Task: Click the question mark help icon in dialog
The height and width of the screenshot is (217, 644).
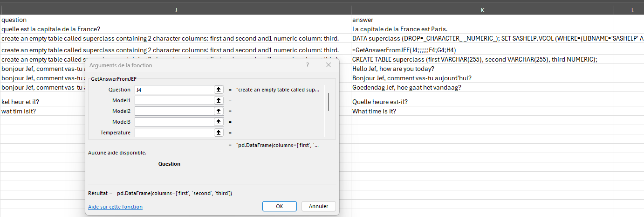Action: point(308,65)
